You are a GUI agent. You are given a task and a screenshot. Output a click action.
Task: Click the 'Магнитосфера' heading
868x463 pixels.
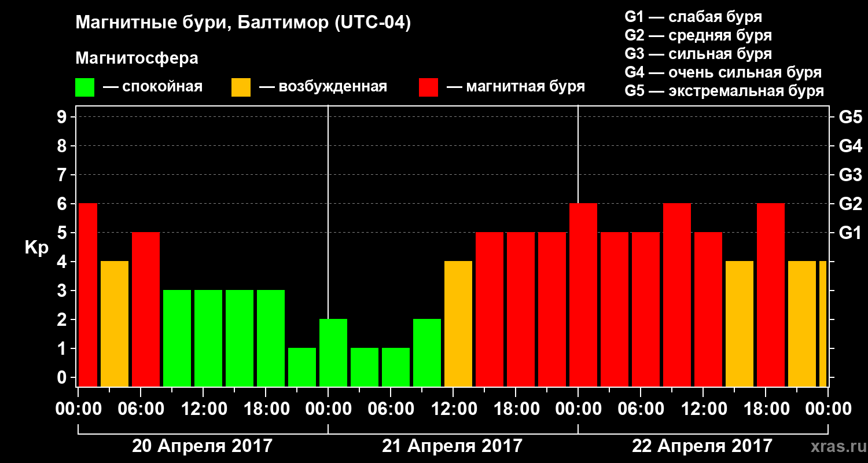(137, 58)
